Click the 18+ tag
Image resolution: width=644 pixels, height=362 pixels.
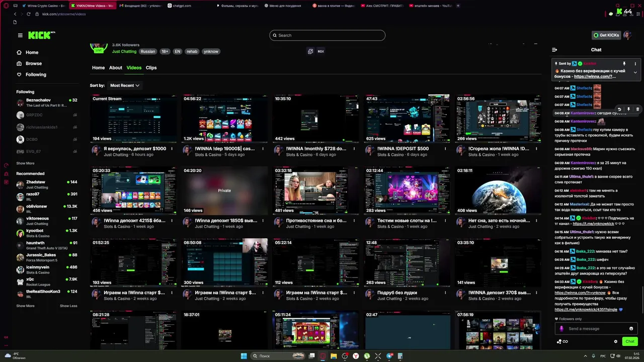tap(165, 51)
